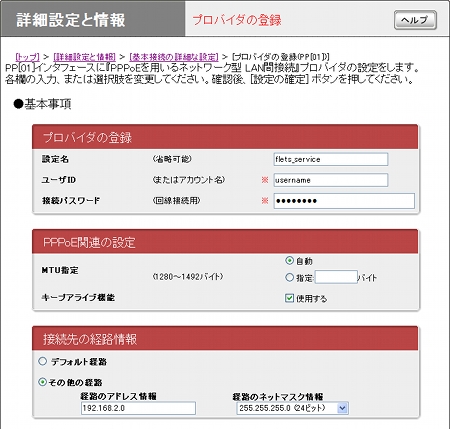The height and width of the screenshot is (429, 450).
Task: Click the (回線接続用) hint text
Action: (176, 201)
